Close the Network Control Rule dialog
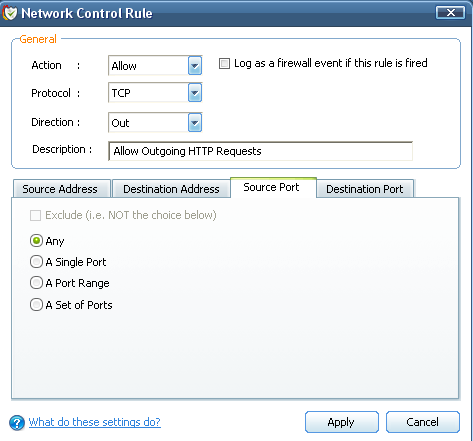Image resolution: width=473 pixels, height=441 pixels. pos(450,13)
